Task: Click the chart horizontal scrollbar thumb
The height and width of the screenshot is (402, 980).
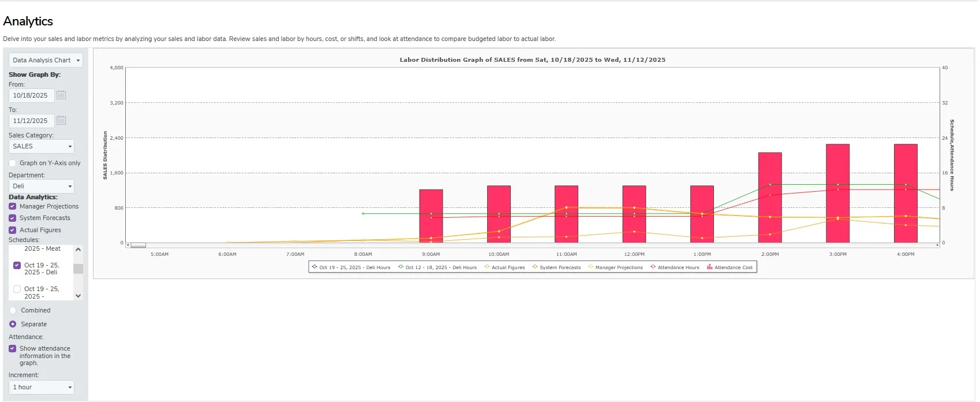Action: (138, 245)
